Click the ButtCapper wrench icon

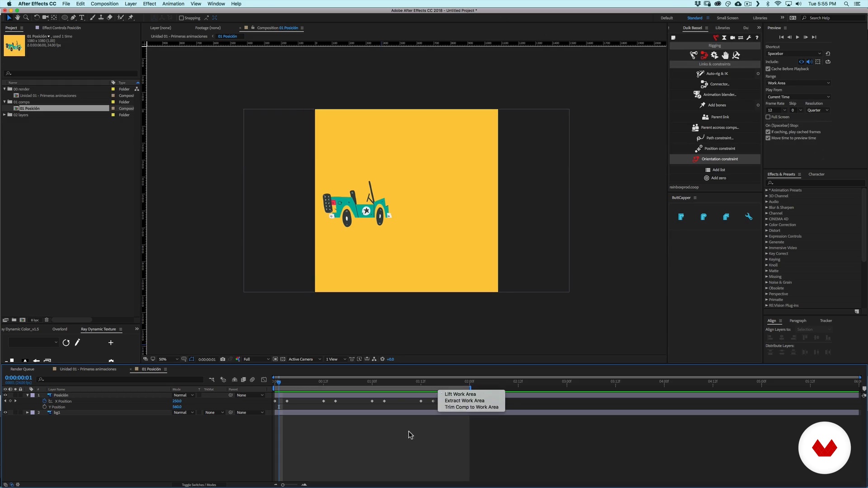pos(749,217)
